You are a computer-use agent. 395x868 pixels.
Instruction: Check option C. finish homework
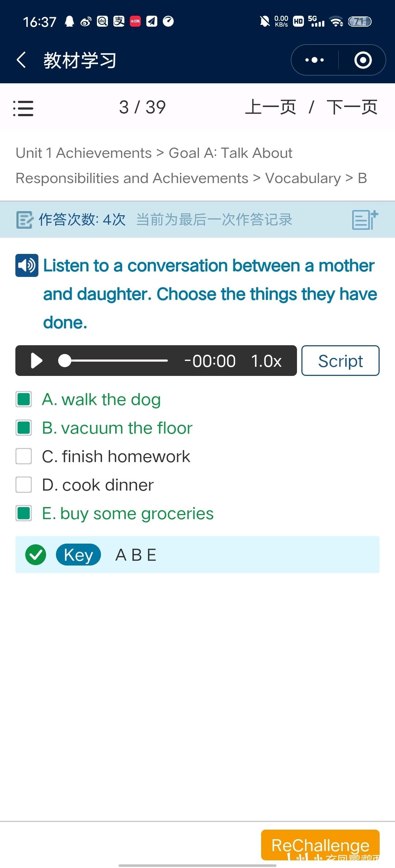24,456
